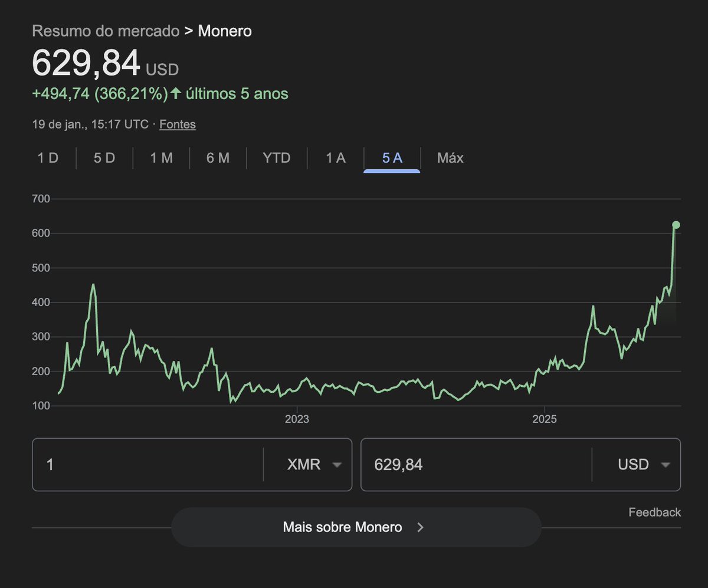The image size is (708, 588).
Task: Send Feedback about this card
Action: pos(654,513)
